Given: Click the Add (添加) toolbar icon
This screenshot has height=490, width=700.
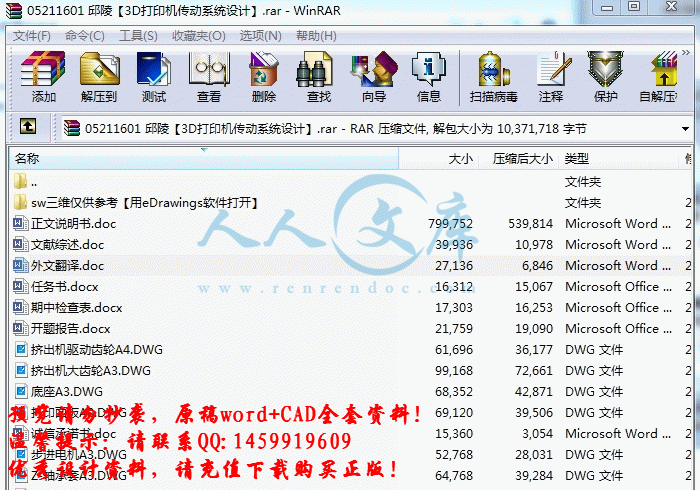Looking at the screenshot, I should (43, 77).
